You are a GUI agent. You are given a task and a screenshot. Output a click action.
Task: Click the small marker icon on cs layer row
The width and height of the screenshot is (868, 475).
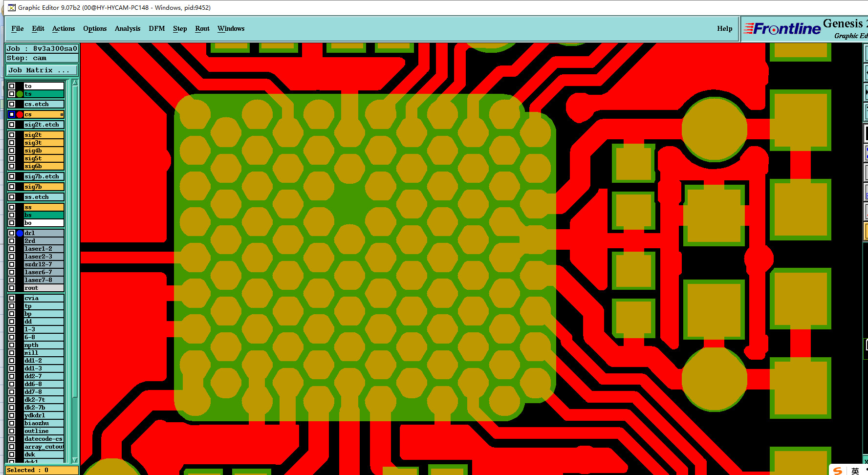pyautogui.click(x=62, y=114)
